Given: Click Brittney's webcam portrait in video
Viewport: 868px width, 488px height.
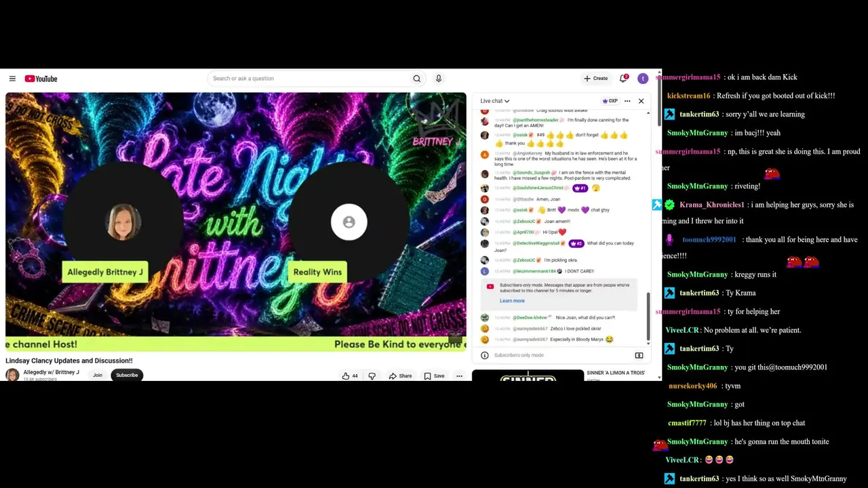Looking at the screenshot, I should [123, 222].
